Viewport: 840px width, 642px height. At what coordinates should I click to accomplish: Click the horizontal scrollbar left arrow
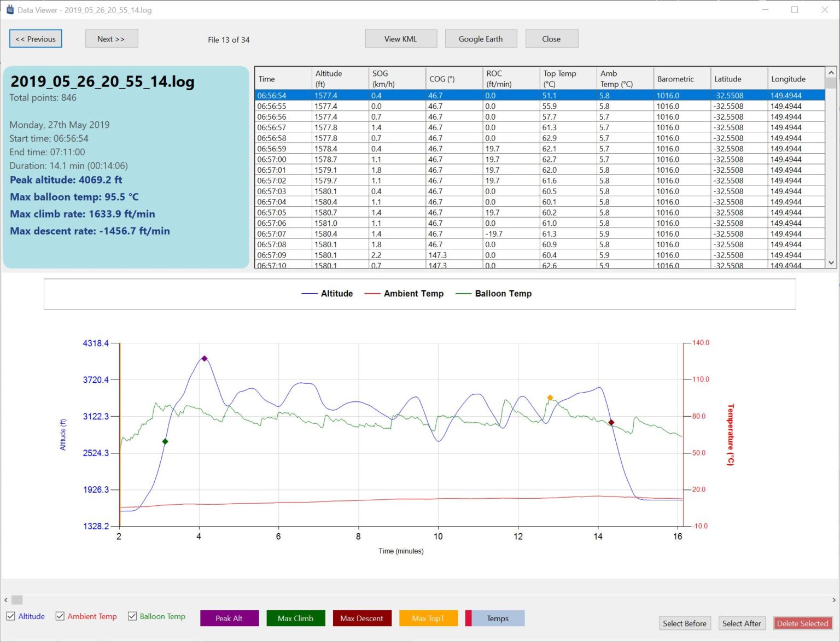(5, 600)
